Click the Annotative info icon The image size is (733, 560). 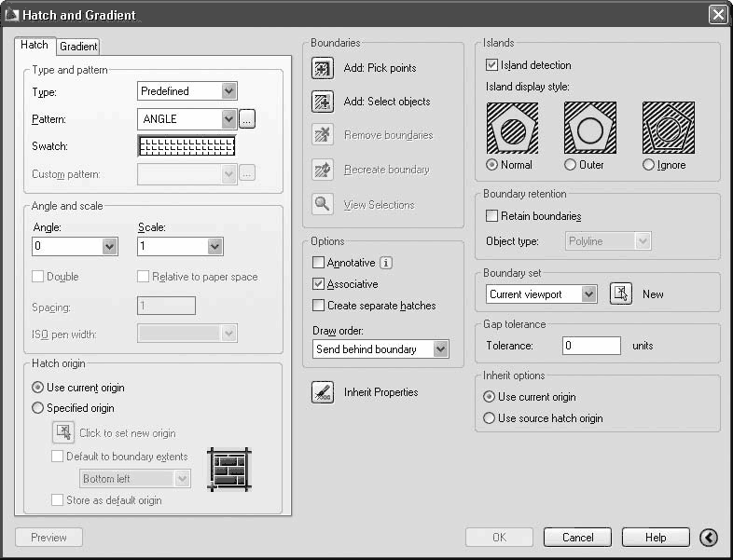tap(386, 263)
